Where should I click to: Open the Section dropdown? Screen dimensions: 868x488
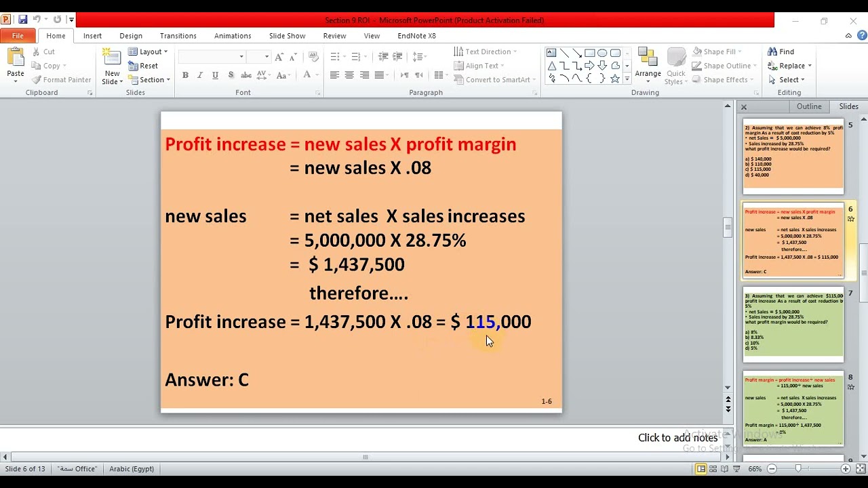point(149,80)
